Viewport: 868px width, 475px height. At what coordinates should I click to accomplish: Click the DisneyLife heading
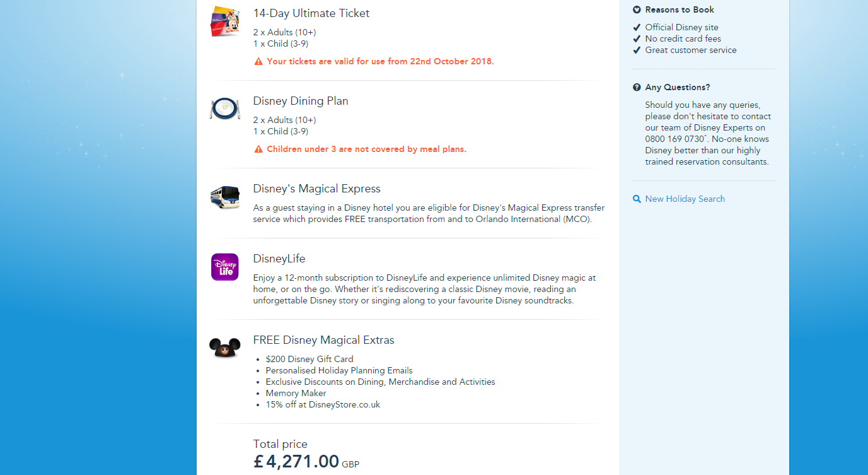point(279,259)
